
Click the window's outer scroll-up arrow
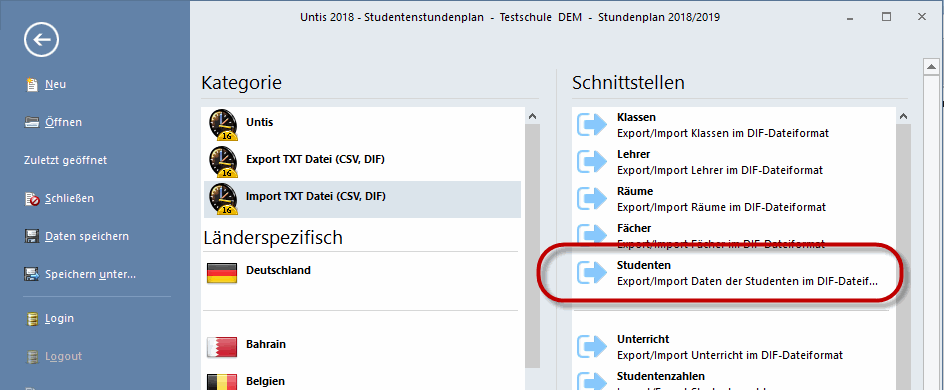click(x=931, y=67)
